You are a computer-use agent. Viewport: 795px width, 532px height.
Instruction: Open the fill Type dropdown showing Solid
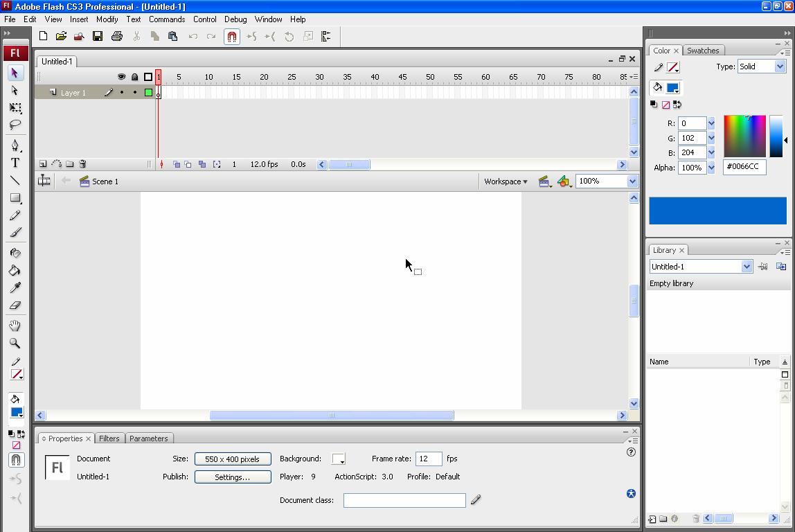point(778,66)
